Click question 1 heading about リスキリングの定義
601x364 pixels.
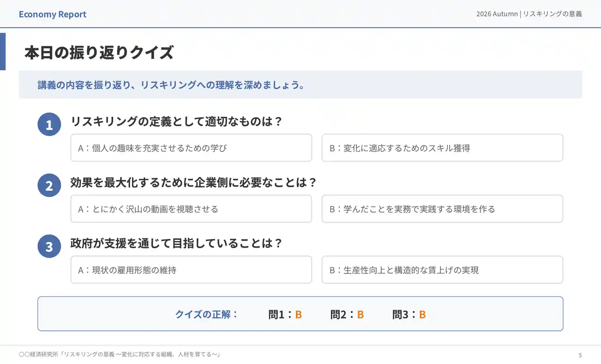point(177,121)
